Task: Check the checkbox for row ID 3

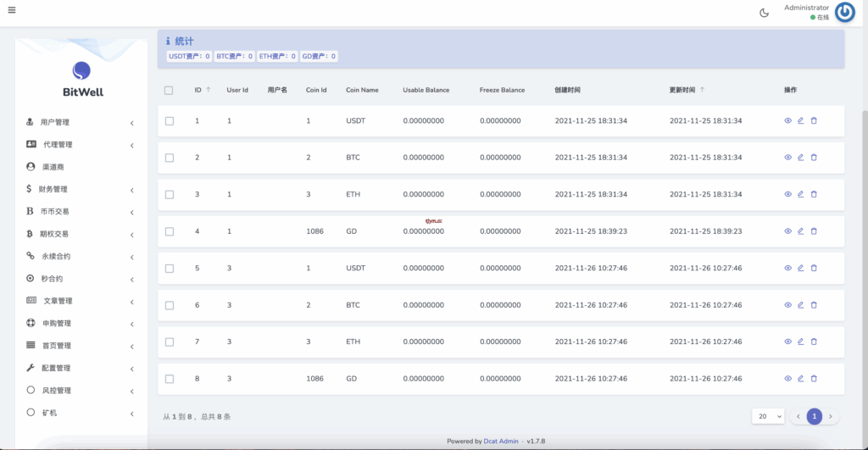Action: click(x=170, y=195)
